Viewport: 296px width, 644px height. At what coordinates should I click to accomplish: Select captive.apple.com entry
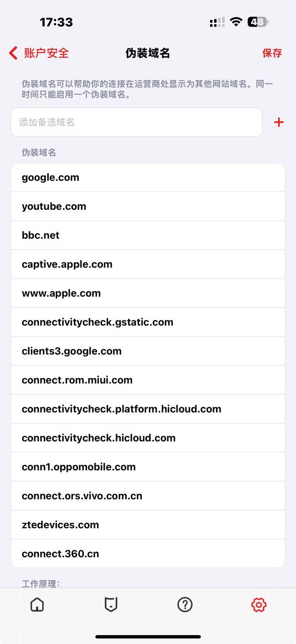coord(148,264)
